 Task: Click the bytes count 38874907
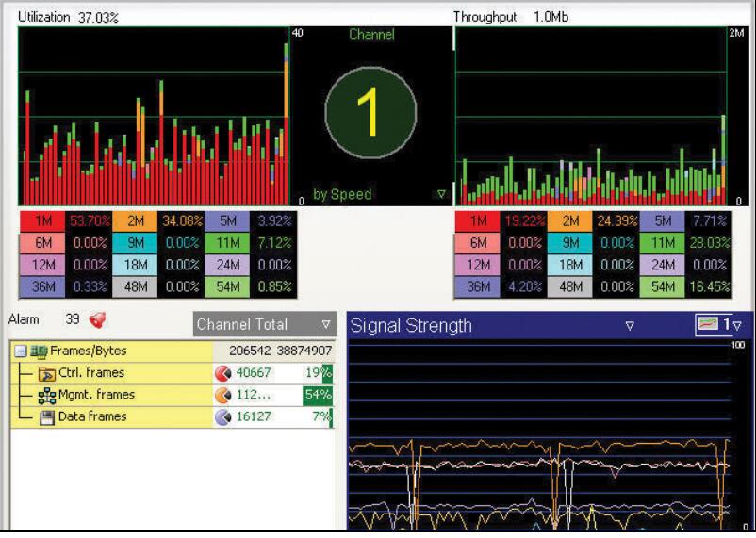304,351
